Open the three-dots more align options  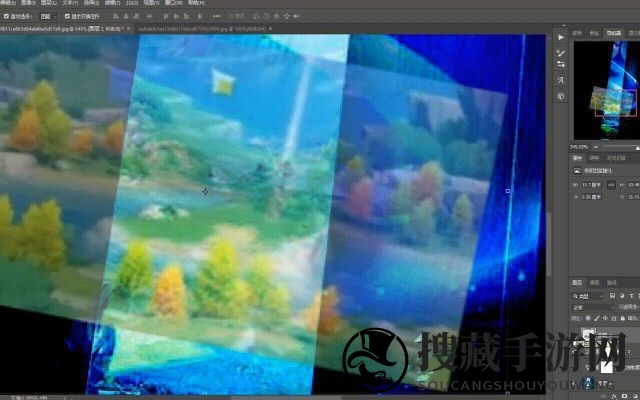[x=216, y=16]
